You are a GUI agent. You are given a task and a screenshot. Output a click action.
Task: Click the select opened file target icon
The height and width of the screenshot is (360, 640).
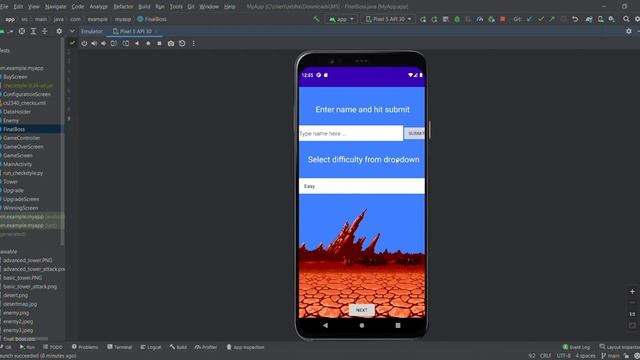point(22,31)
